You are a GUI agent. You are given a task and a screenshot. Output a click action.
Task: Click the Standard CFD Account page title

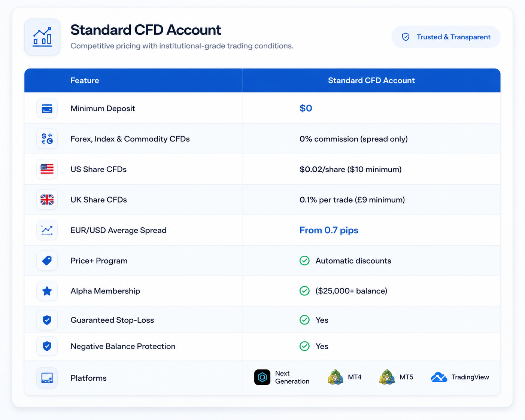tap(146, 30)
